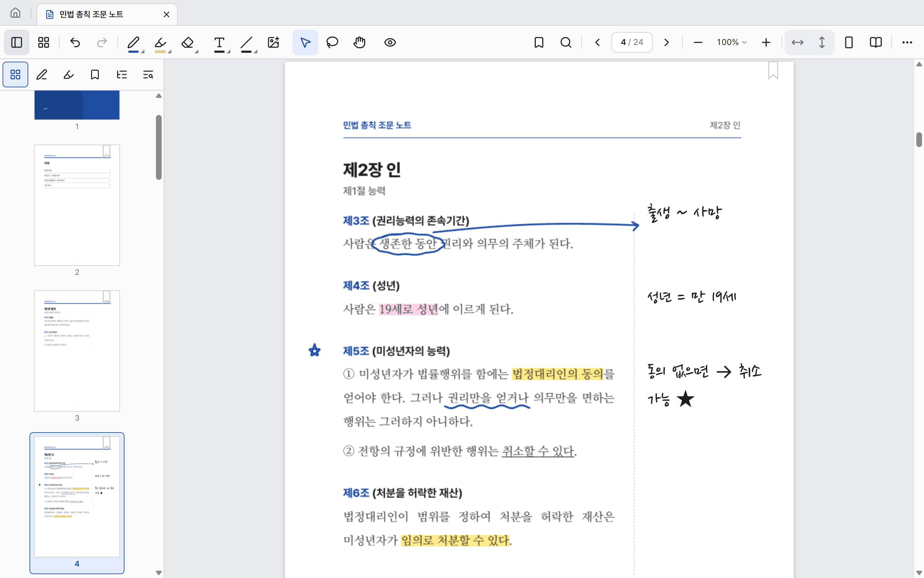Open the page grid overview icon in toolbar

44,42
